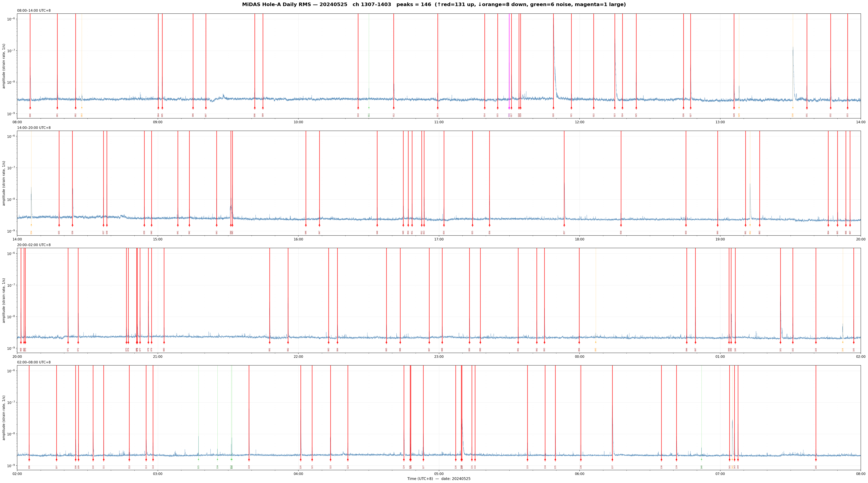
Task: Select the red peak marker labeled 001
Action: (57, 108)
